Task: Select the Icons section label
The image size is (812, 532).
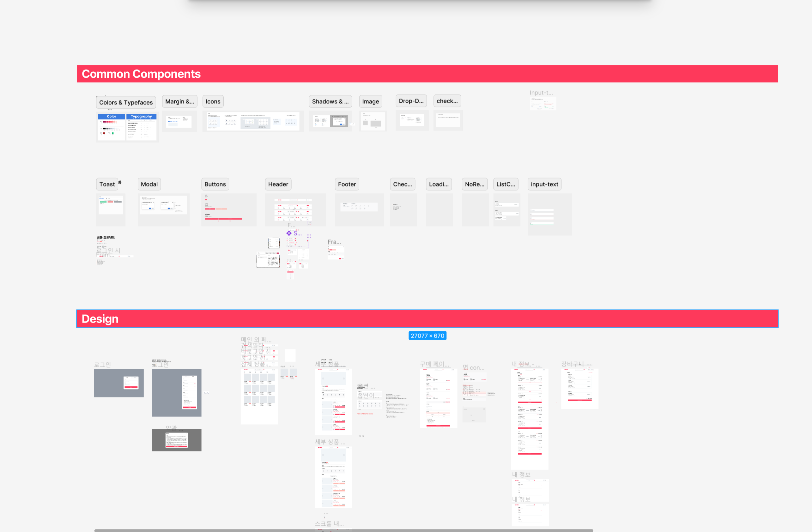Action: (213, 101)
